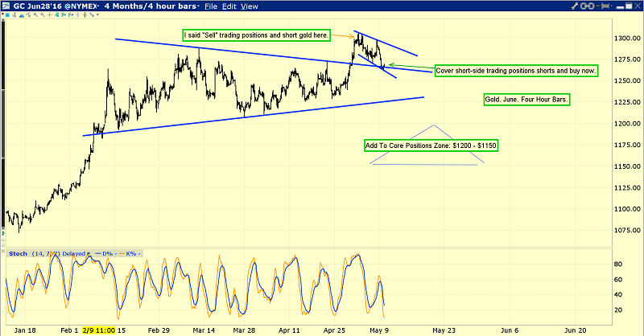The width and height of the screenshot is (644, 336).
Task: Open the K% line dropdown in Stoch panel
Action: click(x=138, y=254)
